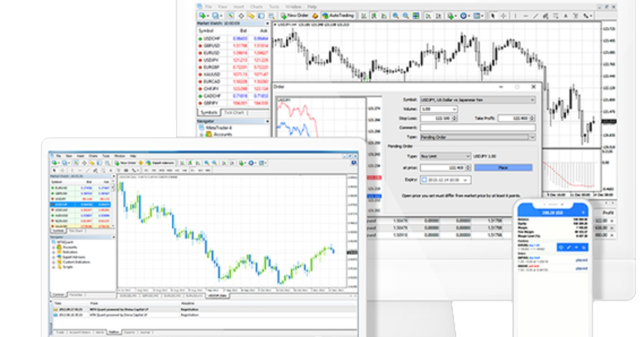Image resolution: width=644 pixels, height=337 pixels.
Task: Toggle the Expiry checkbox in Order dialog
Action: (424, 180)
